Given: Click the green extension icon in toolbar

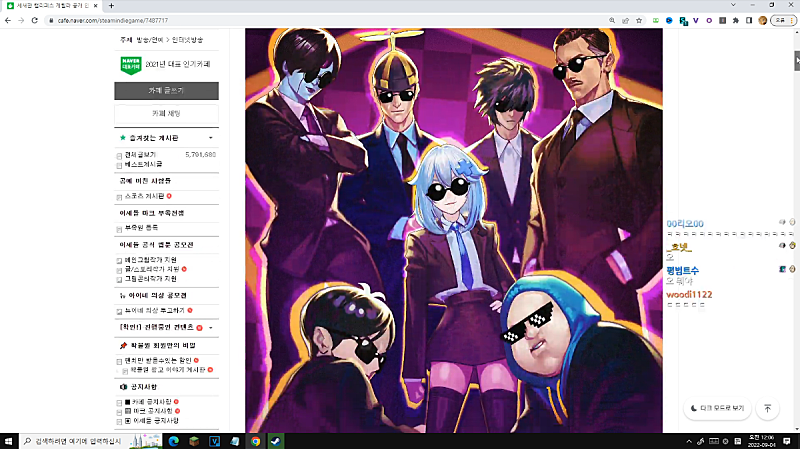Looking at the screenshot, I should [x=656, y=20].
